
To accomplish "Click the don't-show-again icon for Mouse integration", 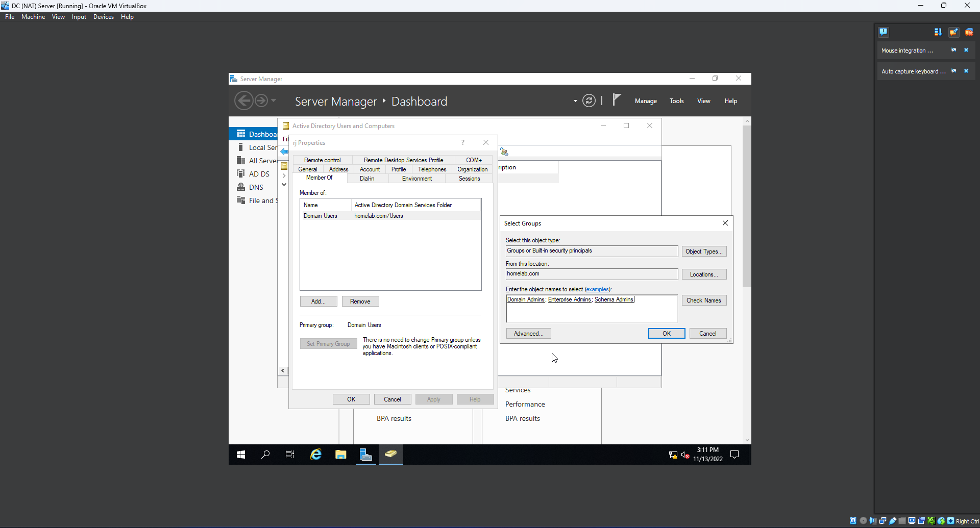I will (x=953, y=50).
